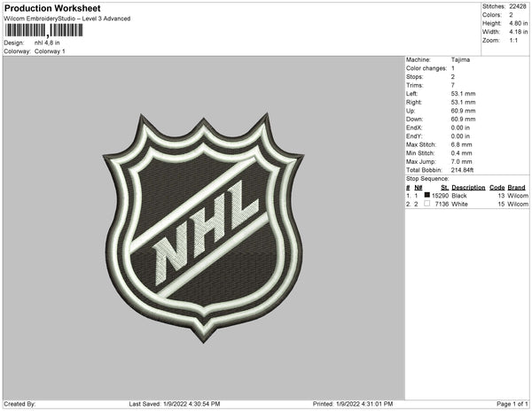Click the Code column header
This screenshot has height=411, width=532.
pos(497,188)
